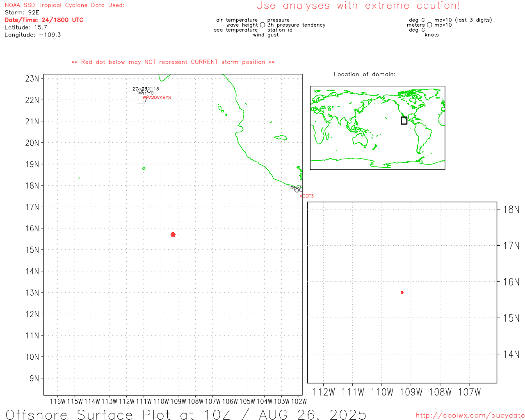Click the '12N' latitude axis label
The width and height of the screenshot is (525, 420).
point(32,314)
